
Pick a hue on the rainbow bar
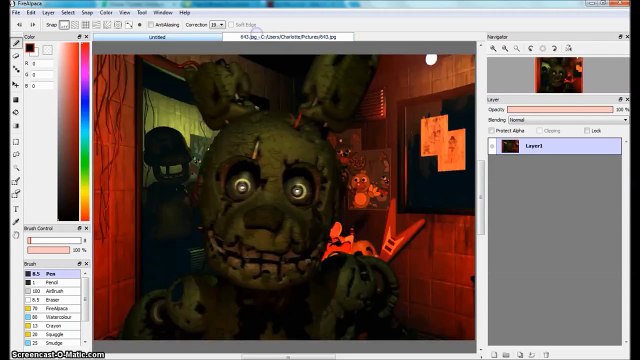[85, 131]
